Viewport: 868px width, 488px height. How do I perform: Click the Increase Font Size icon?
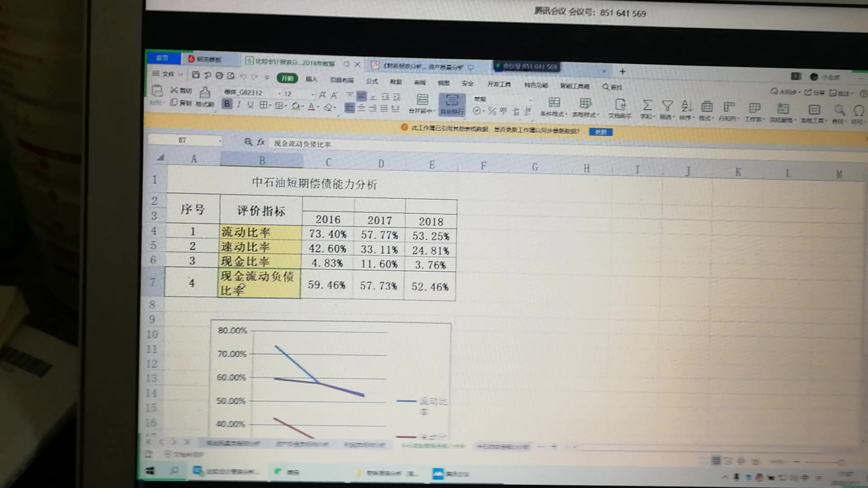(322, 95)
